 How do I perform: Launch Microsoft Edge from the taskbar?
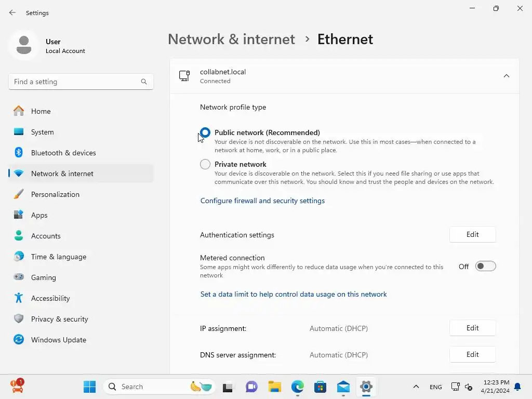(x=298, y=387)
